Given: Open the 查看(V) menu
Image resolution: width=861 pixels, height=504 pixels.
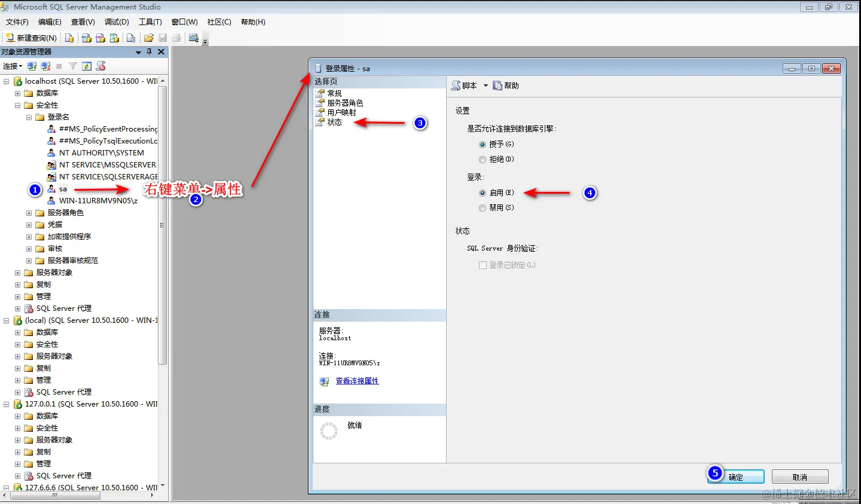Looking at the screenshot, I should [x=83, y=22].
